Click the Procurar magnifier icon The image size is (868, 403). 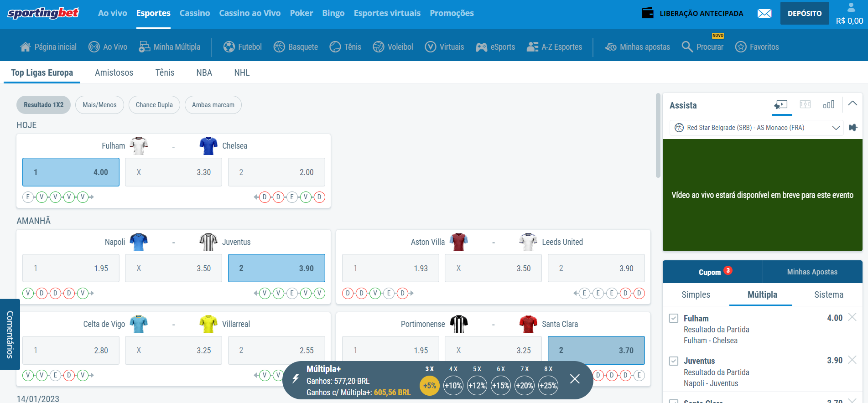[x=687, y=47]
